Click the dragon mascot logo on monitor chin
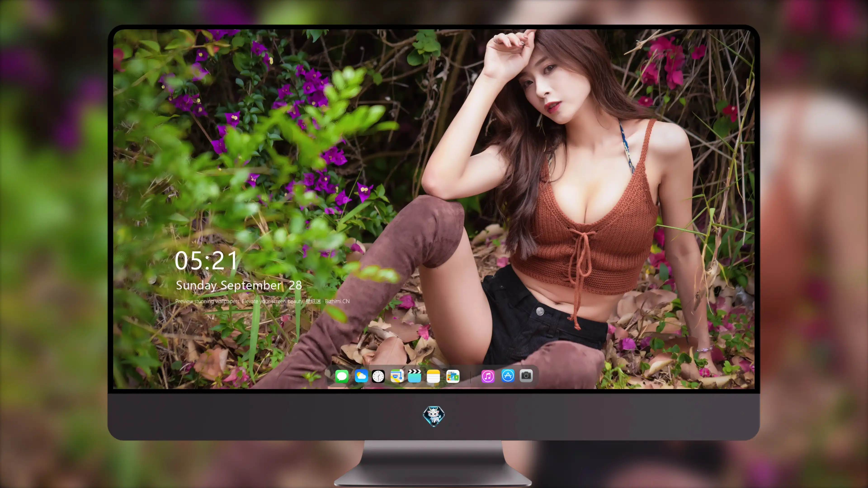This screenshot has height=488, width=868. coord(434,416)
